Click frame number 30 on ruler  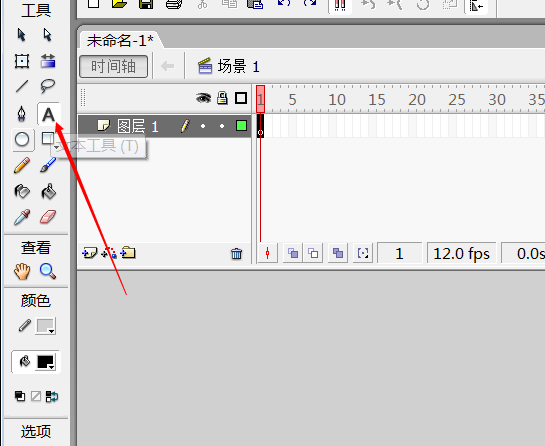[497, 100]
